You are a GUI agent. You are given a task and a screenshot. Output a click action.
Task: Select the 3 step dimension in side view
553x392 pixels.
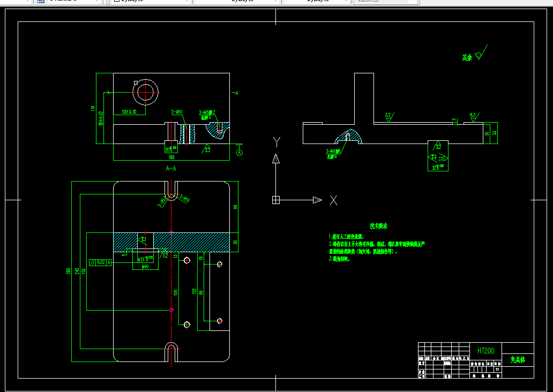[x=454, y=120]
